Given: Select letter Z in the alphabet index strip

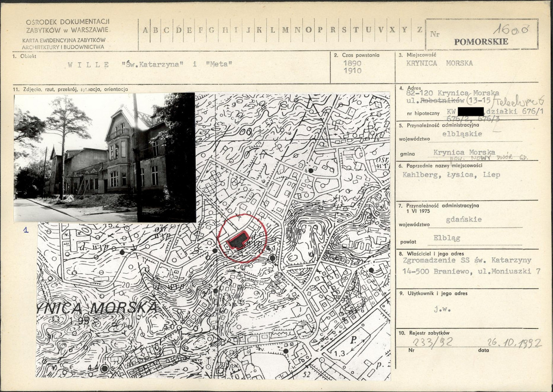Looking at the screenshot, I should coord(419,29).
